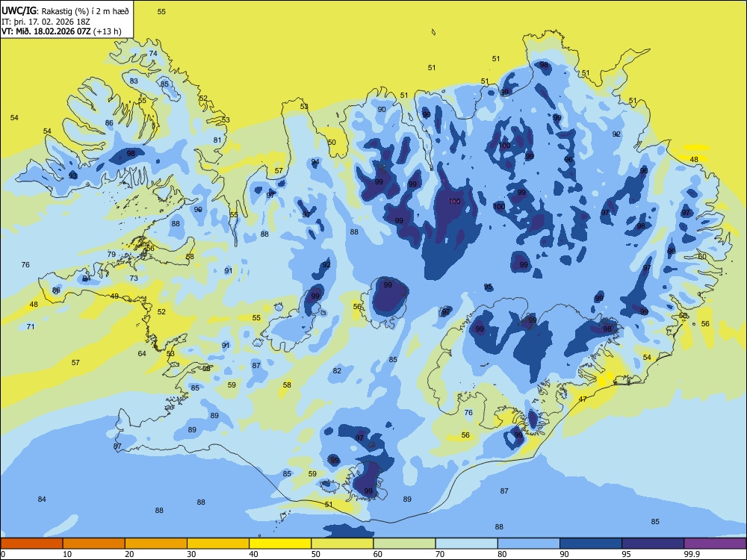The width and height of the screenshot is (747, 560).
Task: Select the 'VT: Mið. 18.02.2026 07Z' line
Action: [x=46, y=31]
